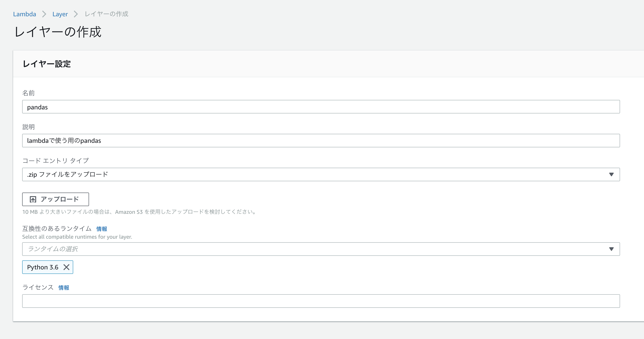Expand the .zip ファイルをアップロード selector
Viewport: 644px width, 339px height.
pos(321,174)
